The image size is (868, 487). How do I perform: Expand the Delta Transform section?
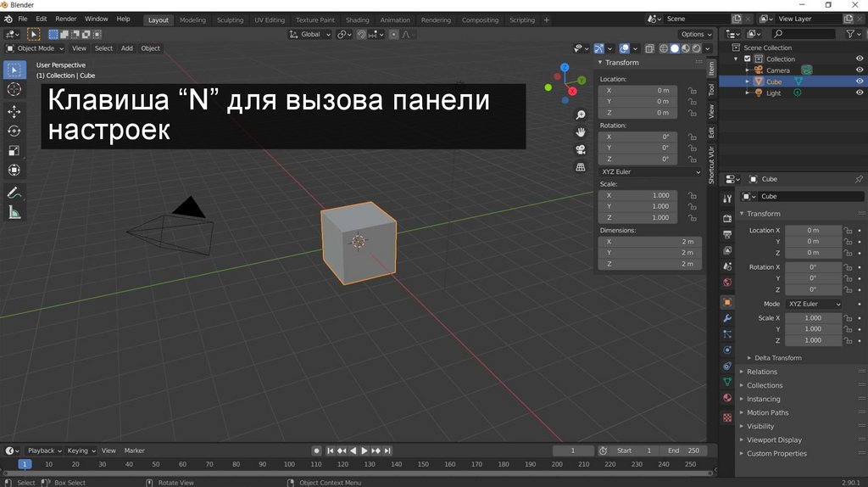777,358
